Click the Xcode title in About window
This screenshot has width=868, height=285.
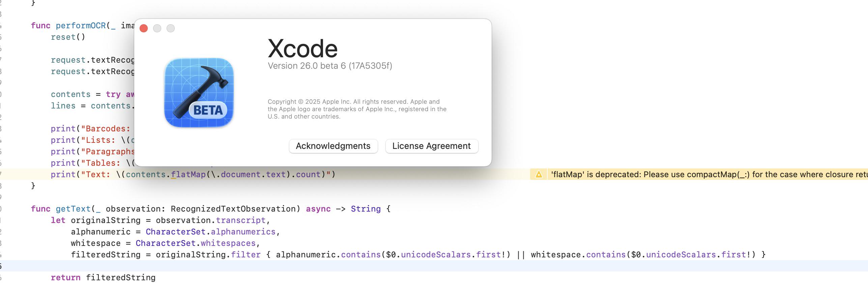302,49
